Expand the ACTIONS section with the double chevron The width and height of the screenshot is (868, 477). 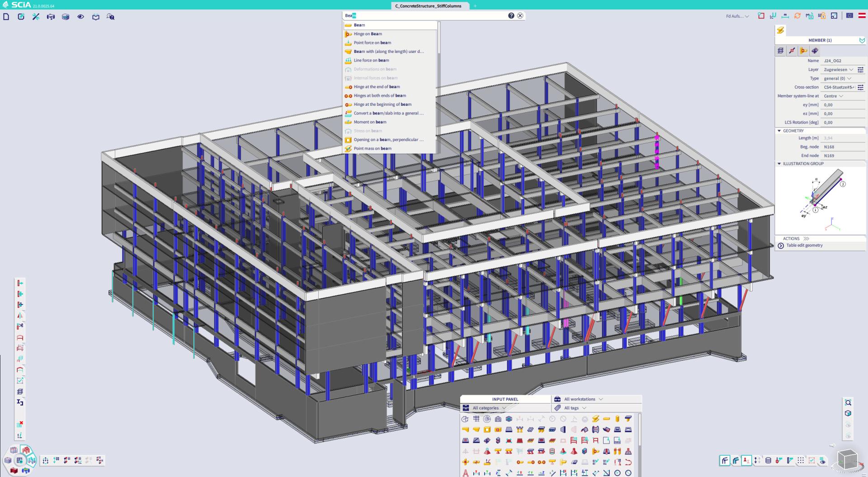click(806, 238)
